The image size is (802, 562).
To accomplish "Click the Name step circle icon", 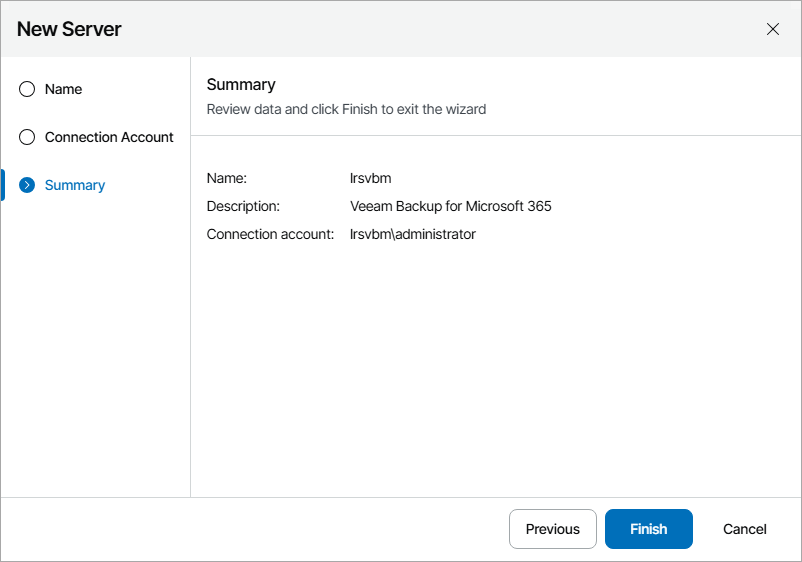I will point(27,89).
